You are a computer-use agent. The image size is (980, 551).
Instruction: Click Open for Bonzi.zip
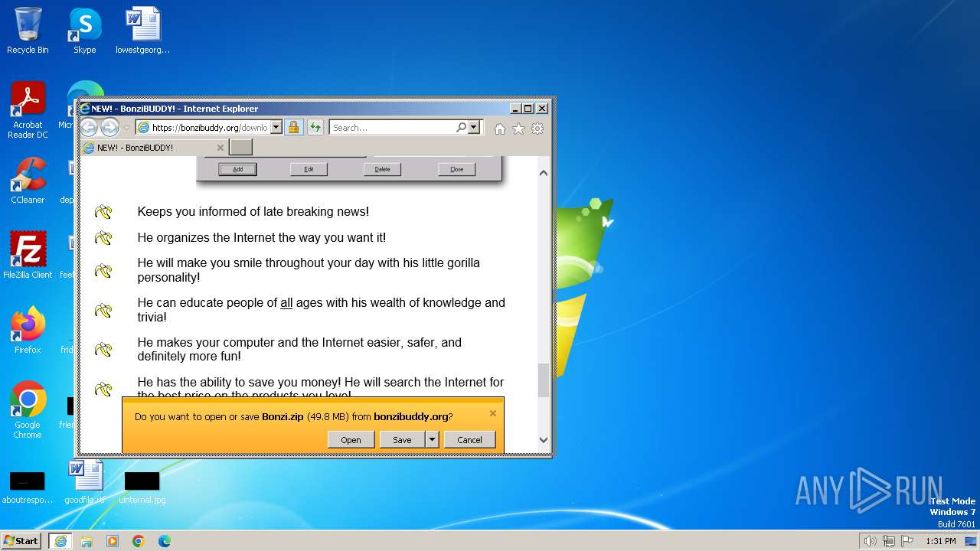point(351,440)
